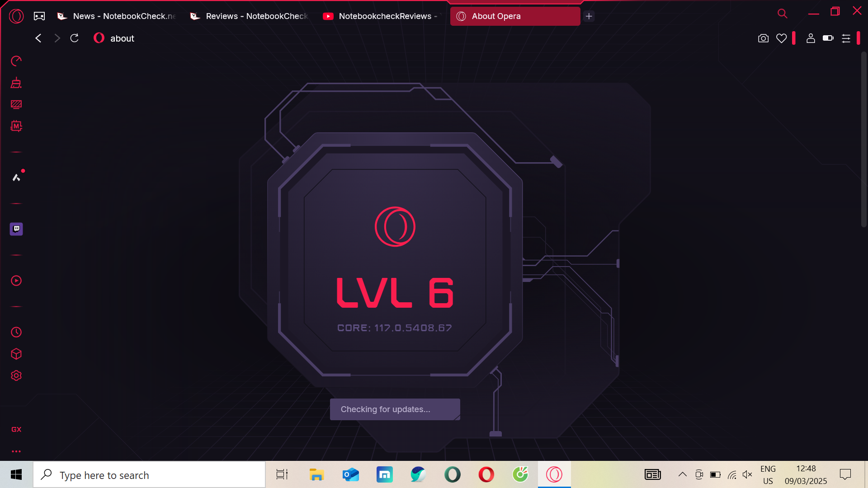This screenshot has height=488, width=868.
Task: Open Easy Setup sliders icon
Action: point(846,38)
